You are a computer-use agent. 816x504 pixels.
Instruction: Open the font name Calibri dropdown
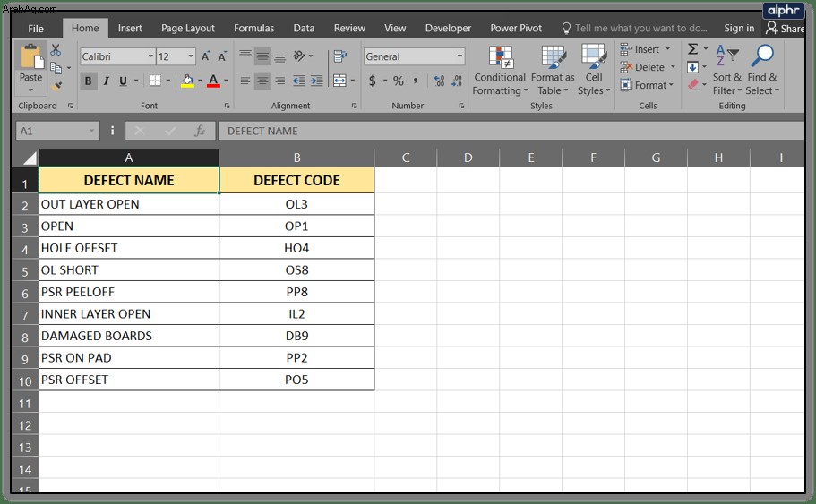click(x=150, y=56)
